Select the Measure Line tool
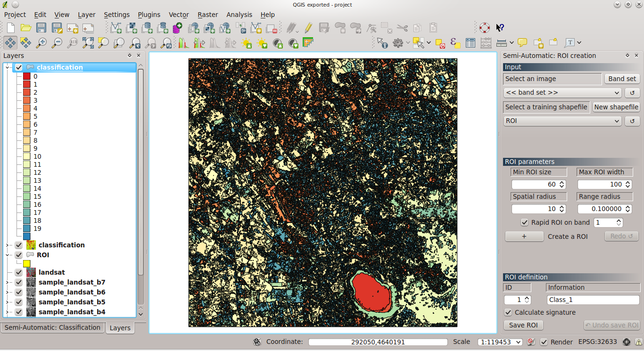The image size is (644, 351). click(x=501, y=42)
